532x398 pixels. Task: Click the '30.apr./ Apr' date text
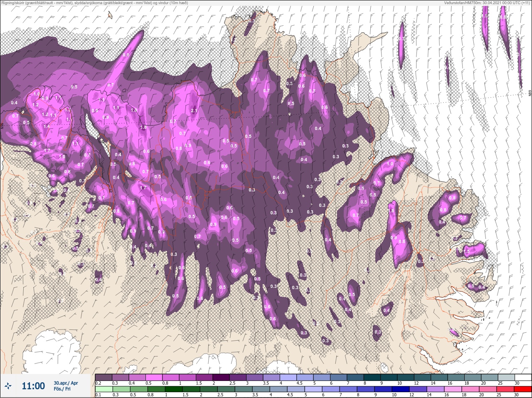[66, 383]
